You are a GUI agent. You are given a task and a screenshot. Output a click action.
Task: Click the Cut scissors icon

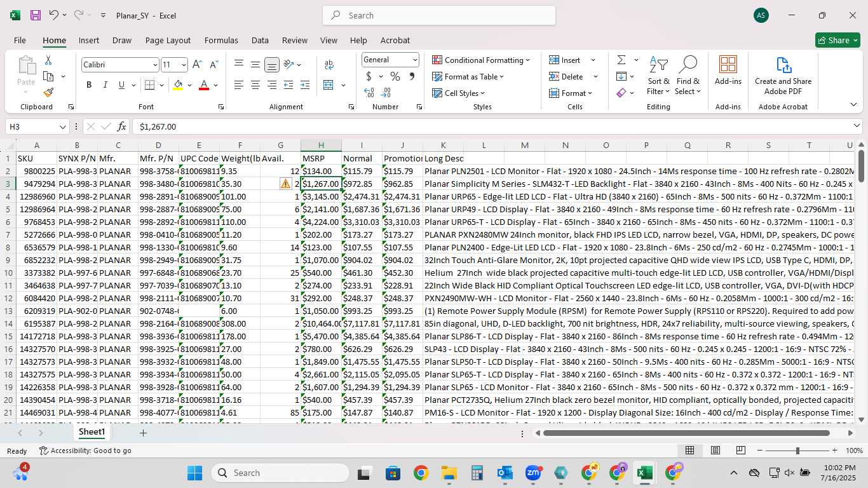pyautogui.click(x=48, y=60)
